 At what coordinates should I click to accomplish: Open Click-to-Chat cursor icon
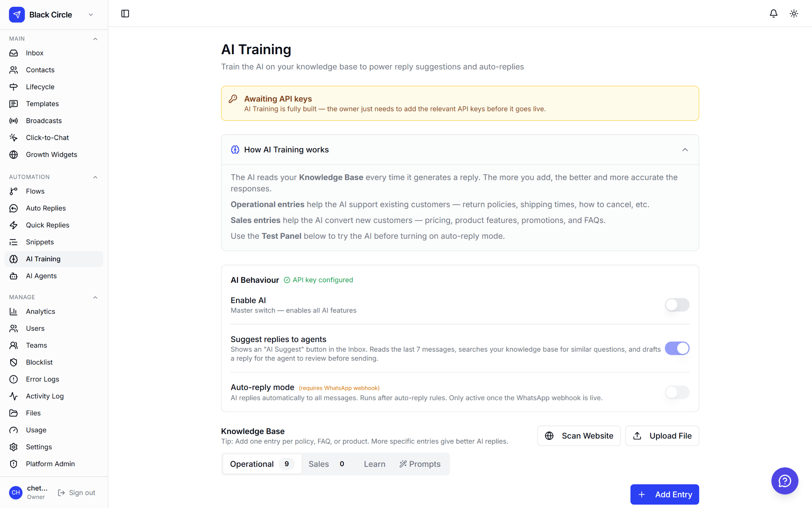14,138
